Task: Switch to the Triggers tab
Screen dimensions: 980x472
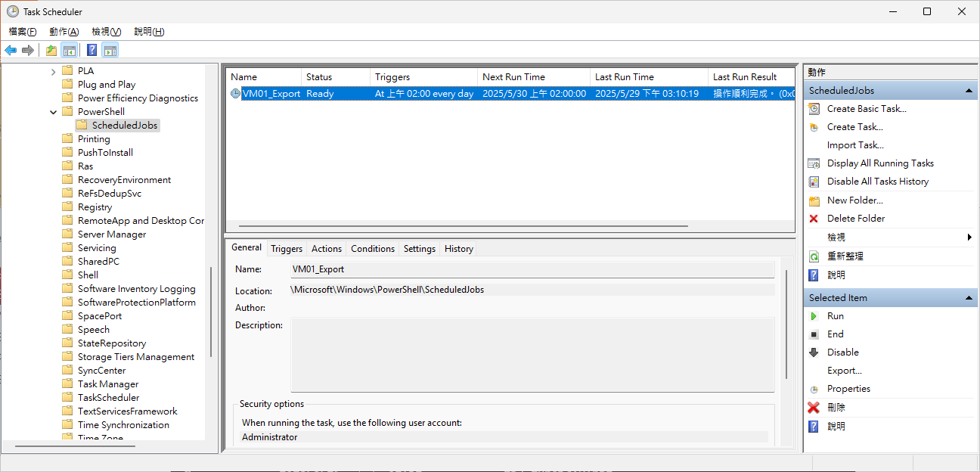Action: [287, 249]
